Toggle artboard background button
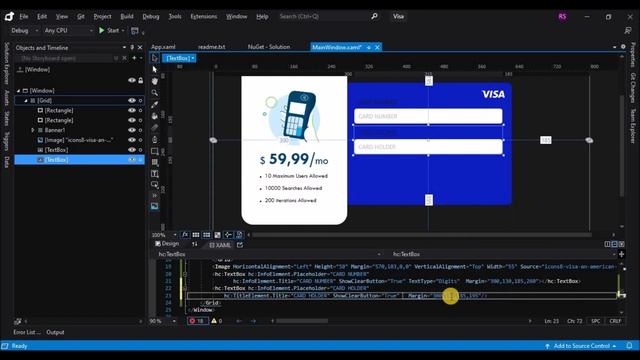 coord(218,235)
